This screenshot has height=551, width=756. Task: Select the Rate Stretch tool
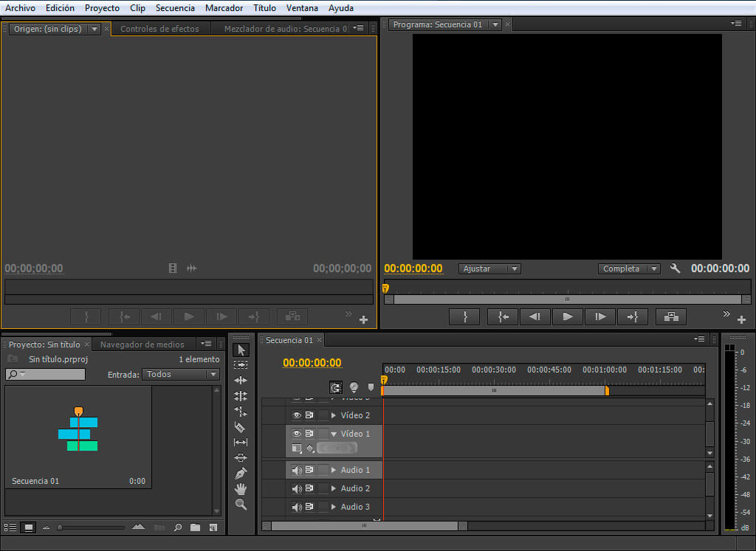[241, 412]
